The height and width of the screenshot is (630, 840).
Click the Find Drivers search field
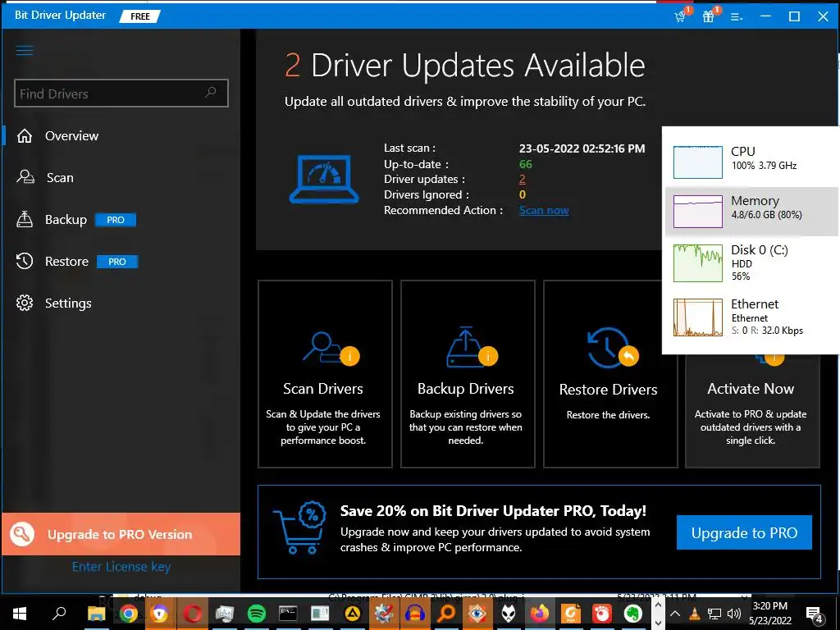point(121,94)
